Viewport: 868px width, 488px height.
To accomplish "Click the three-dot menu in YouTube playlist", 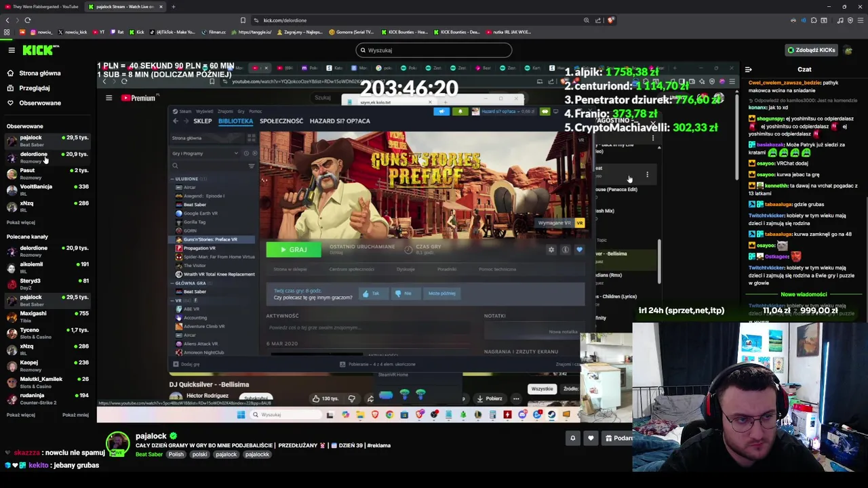I will point(647,175).
